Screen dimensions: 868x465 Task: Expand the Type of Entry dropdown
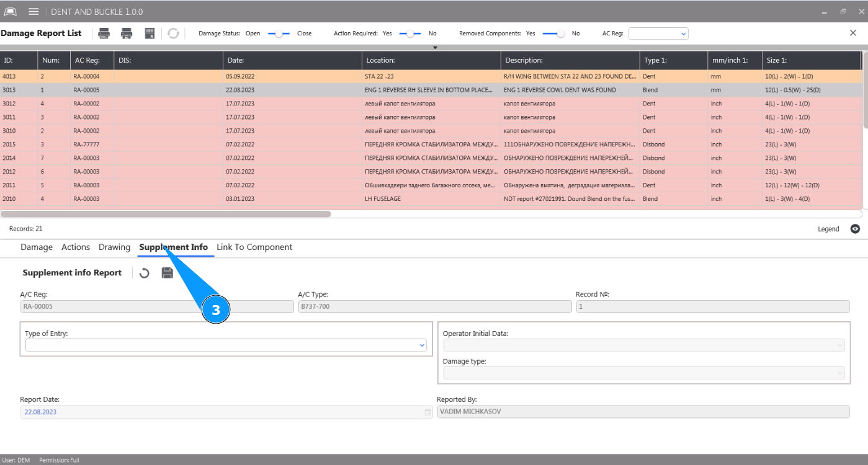[x=422, y=345]
